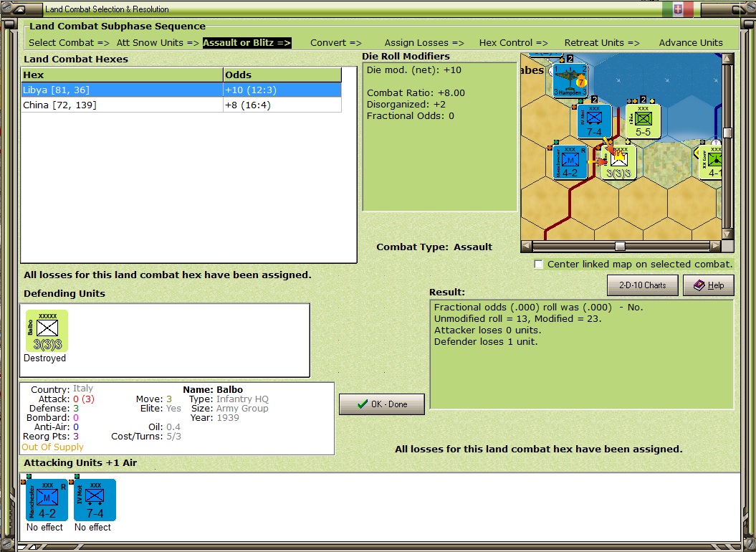Click the attacked 3(3)3 HQ on map
756x552 pixels.
click(619, 163)
